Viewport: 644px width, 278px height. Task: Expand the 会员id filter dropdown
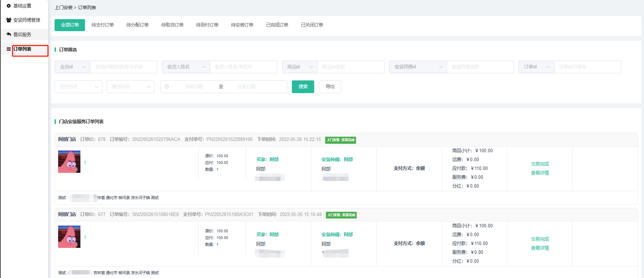(x=73, y=67)
